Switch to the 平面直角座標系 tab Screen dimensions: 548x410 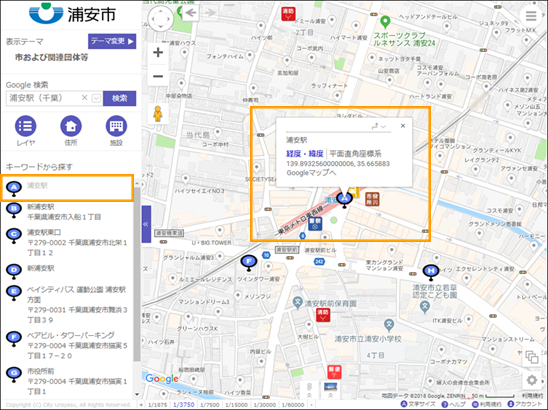tap(355, 154)
